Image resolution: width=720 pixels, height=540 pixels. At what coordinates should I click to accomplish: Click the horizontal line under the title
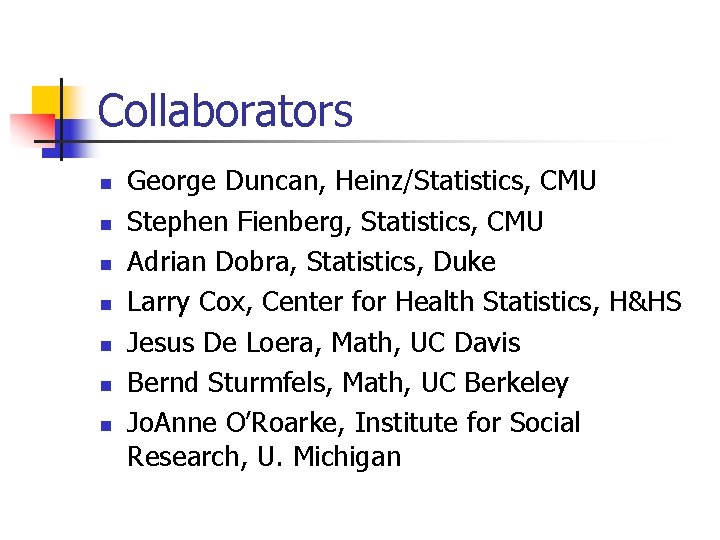(400, 142)
